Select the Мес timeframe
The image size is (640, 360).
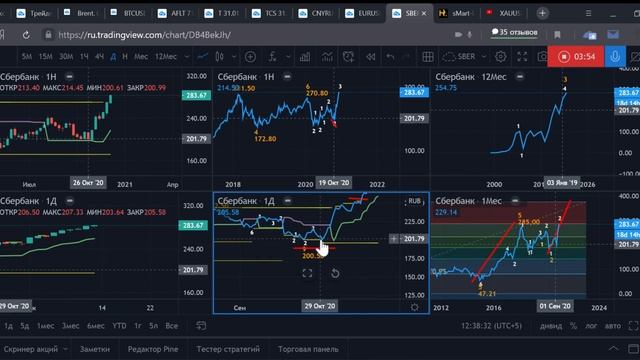point(141,57)
